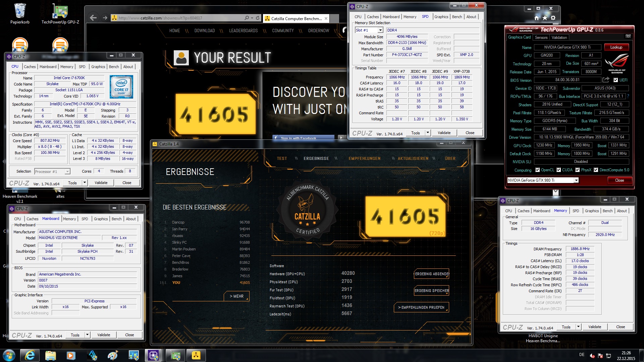Toggle the DirectCompute 5.0 checkbox

point(596,170)
